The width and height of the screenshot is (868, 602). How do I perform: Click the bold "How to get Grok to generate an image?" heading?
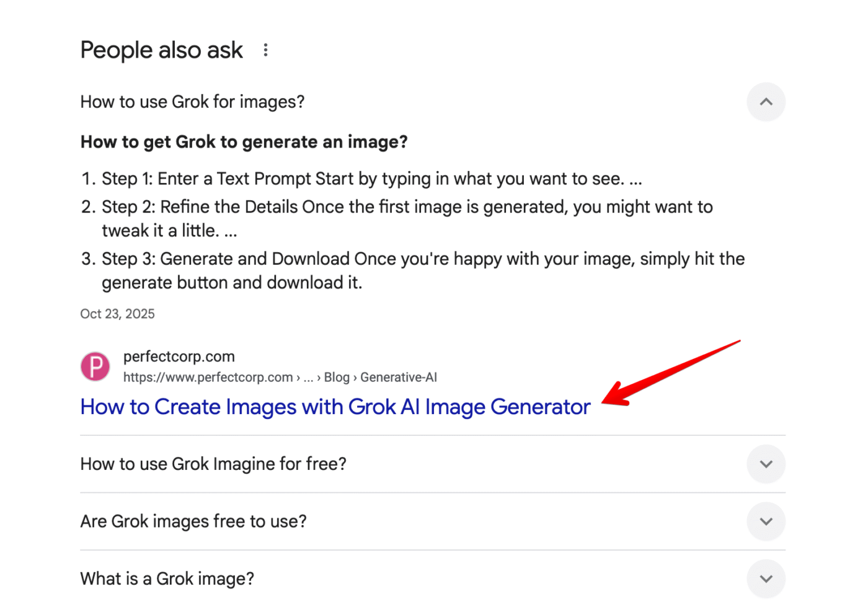pyautogui.click(x=244, y=142)
